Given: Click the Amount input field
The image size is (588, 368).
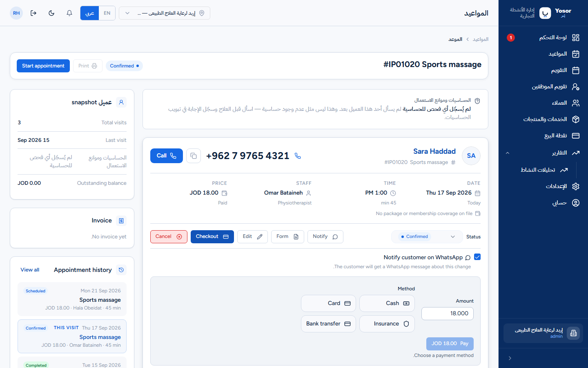Looking at the screenshot, I should click(x=448, y=314).
